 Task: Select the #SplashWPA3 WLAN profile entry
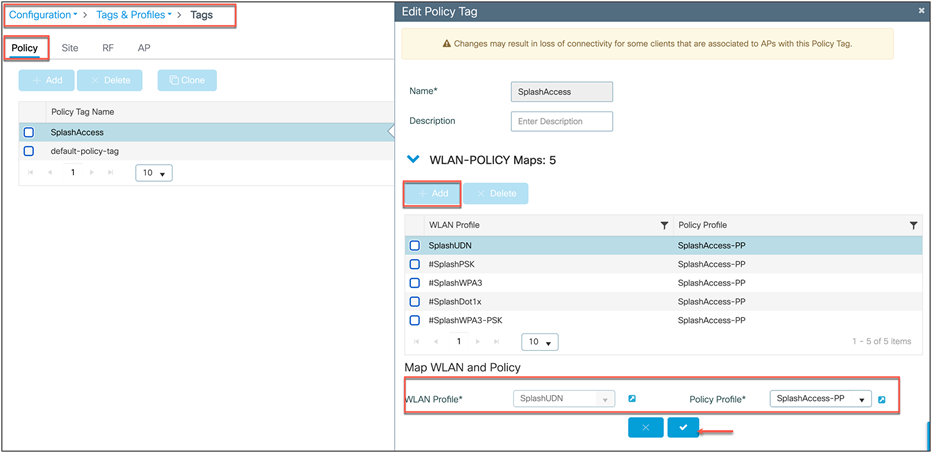coord(456,283)
